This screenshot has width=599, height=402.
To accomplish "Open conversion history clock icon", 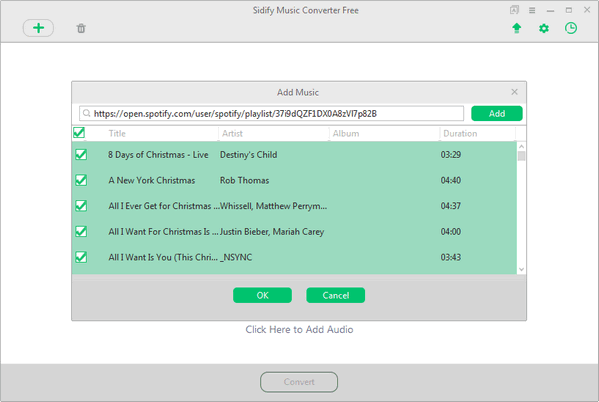I will (x=571, y=28).
